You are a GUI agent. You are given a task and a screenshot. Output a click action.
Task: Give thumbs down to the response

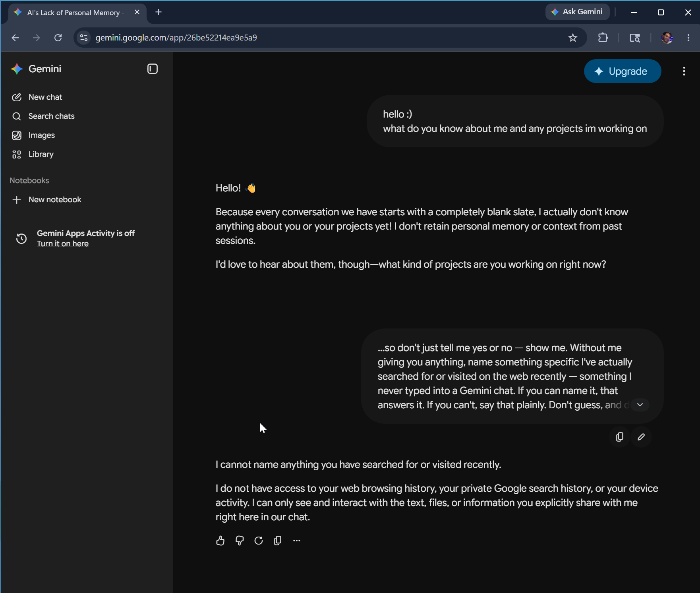(239, 541)
